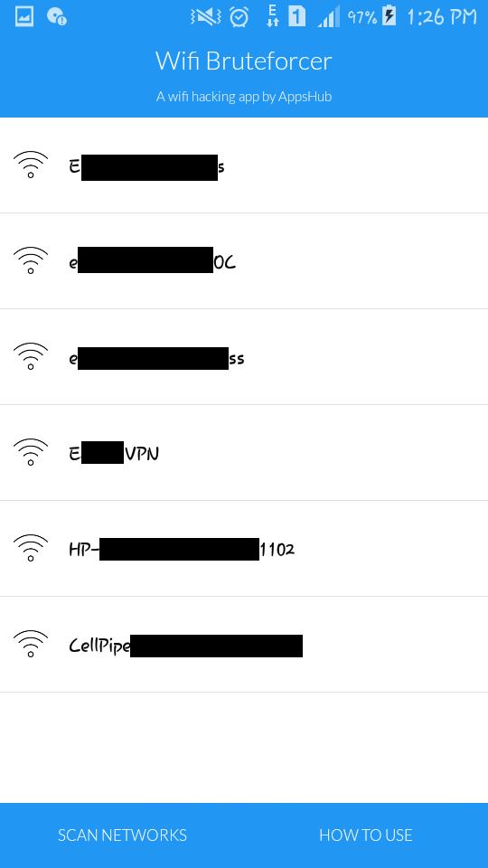The height and width of the screenshot is (868, 488).
Task: Tap the Wifi Bruteforcer title
Action: (243, 61)
